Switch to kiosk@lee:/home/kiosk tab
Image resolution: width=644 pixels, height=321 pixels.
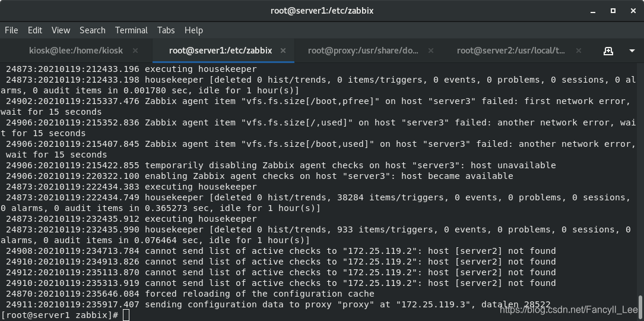coord(76,51)
